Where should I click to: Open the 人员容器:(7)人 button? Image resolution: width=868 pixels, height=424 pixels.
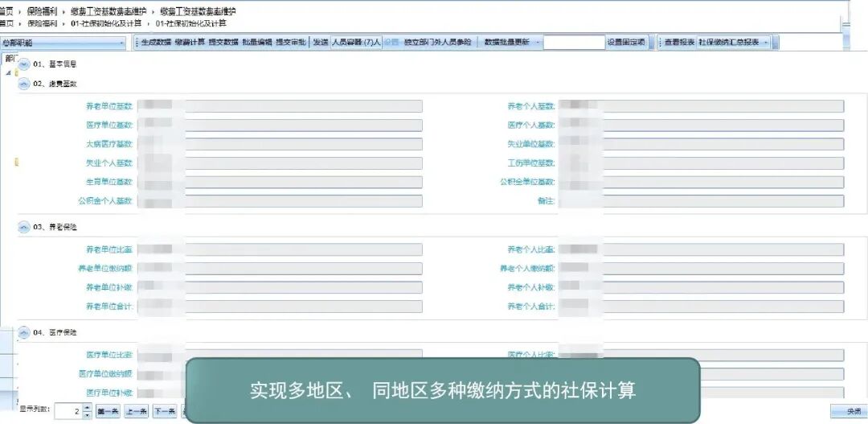356,42
